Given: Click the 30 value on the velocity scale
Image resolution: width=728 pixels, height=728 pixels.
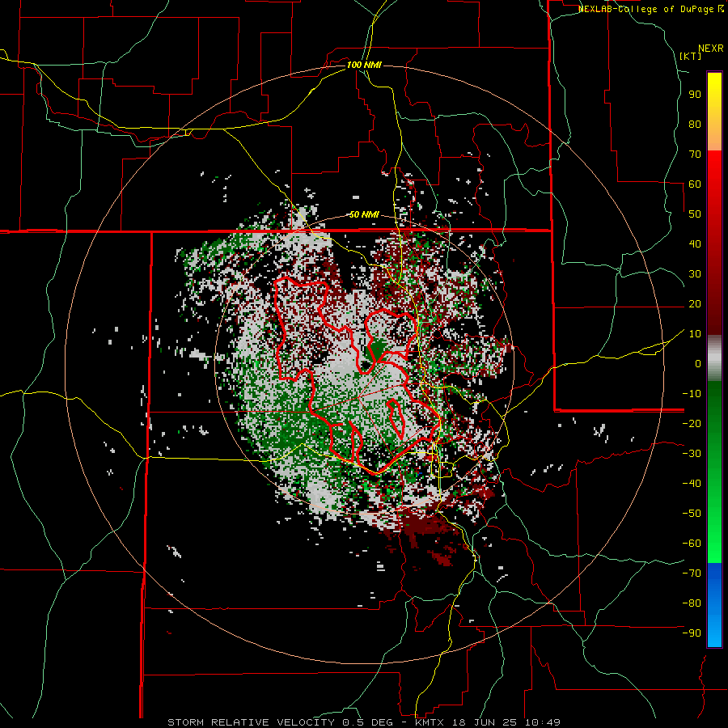Looking at the screenshot, I should coord(695,274).
